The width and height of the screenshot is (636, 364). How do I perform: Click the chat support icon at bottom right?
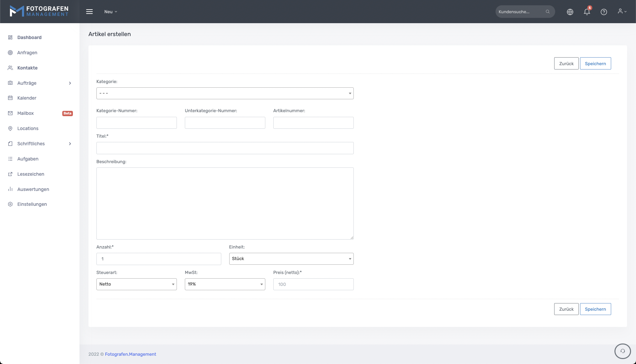coord(622,351)
